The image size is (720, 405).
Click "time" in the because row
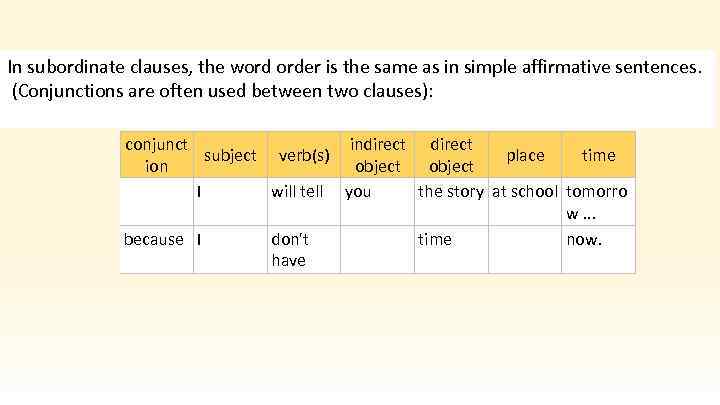(x=435, y=239)
